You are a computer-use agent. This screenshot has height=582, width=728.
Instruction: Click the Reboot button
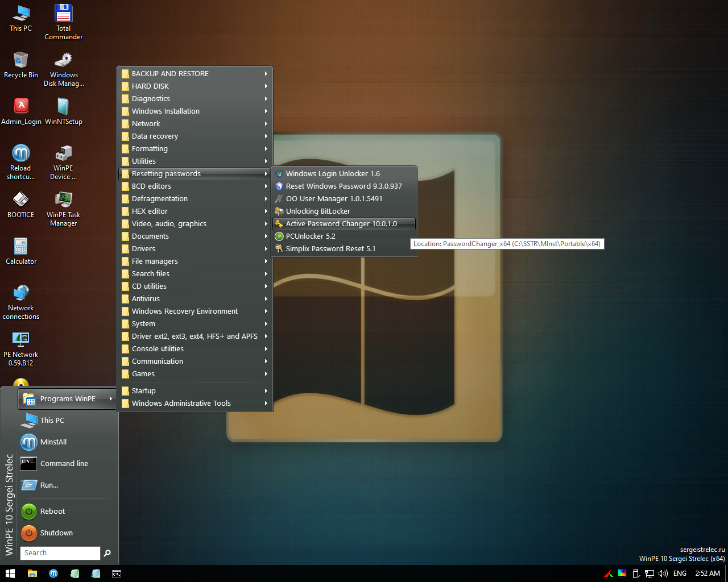(67, 511)
